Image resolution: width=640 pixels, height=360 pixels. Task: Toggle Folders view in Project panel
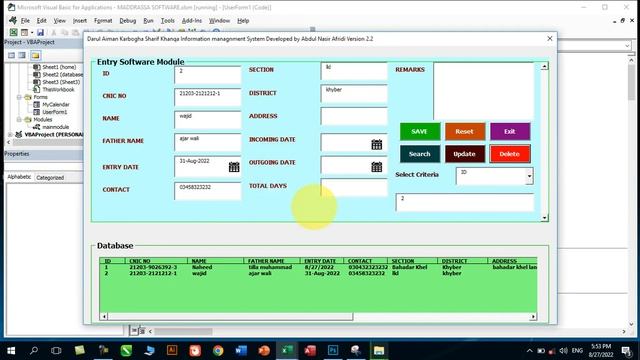pyautogui.click(x=36, y=55)
